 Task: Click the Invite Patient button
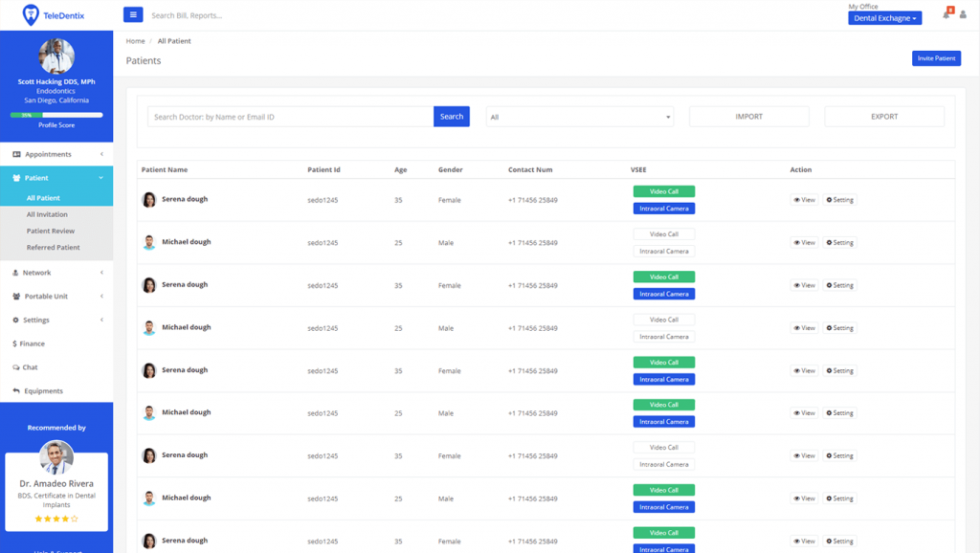pyautogui.click(x=936, y=58)
